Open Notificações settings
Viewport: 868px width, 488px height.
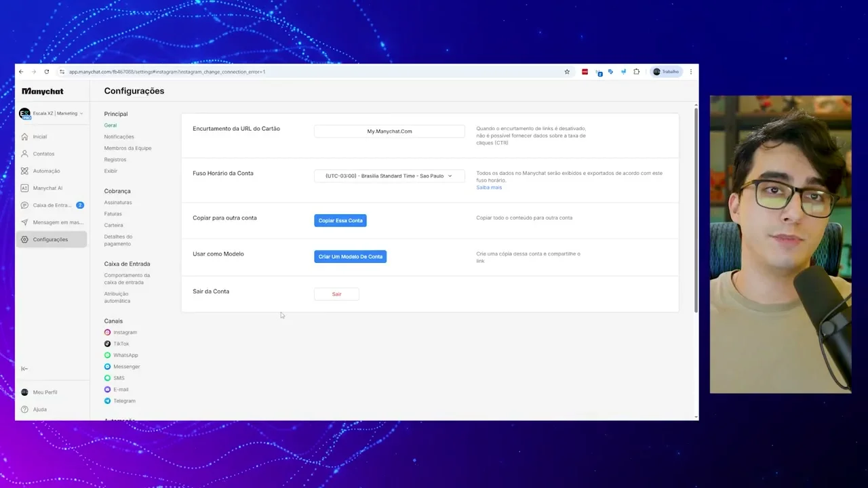[119, 137]
